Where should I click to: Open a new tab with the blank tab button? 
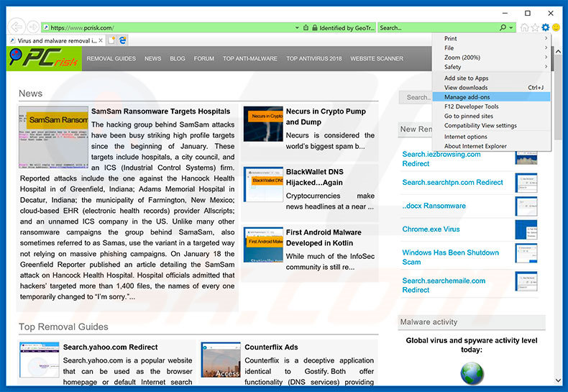tap(111, 40)
